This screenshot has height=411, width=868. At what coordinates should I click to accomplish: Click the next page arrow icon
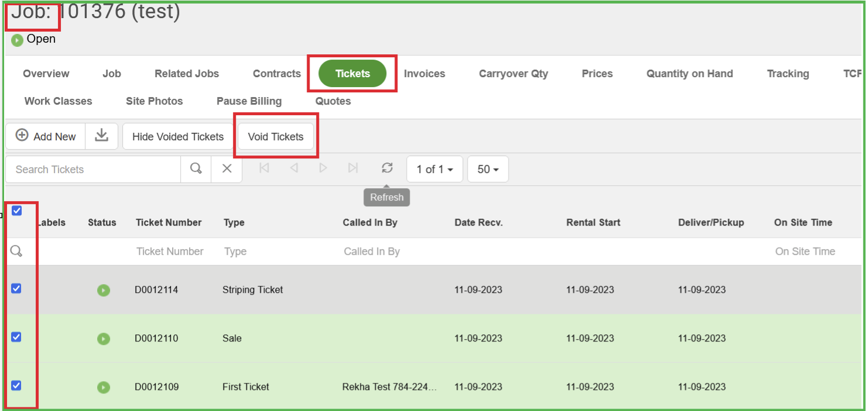(x=323, y=168)
